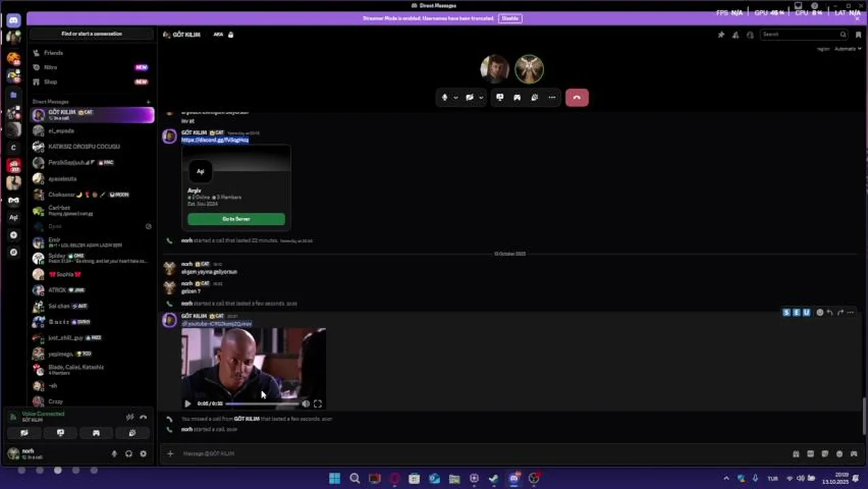Screen dimensions: 868x489
Task: Open the C server icon
Action: click(14, 147)
